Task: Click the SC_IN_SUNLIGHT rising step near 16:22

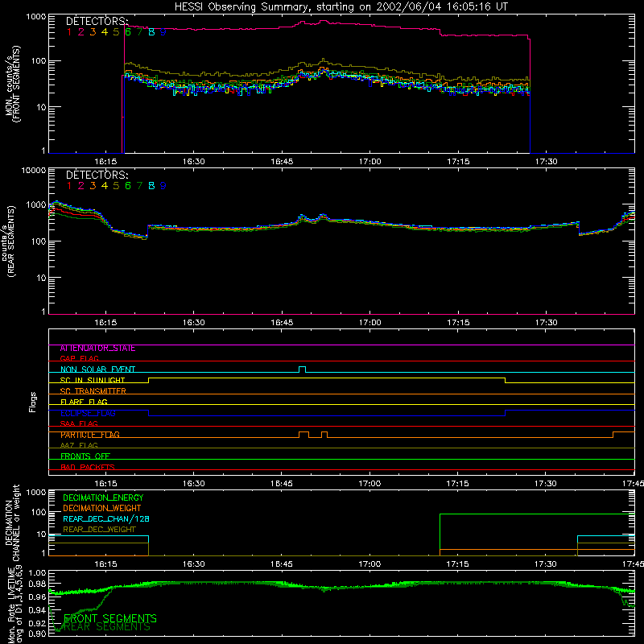Action: [148, 380]
